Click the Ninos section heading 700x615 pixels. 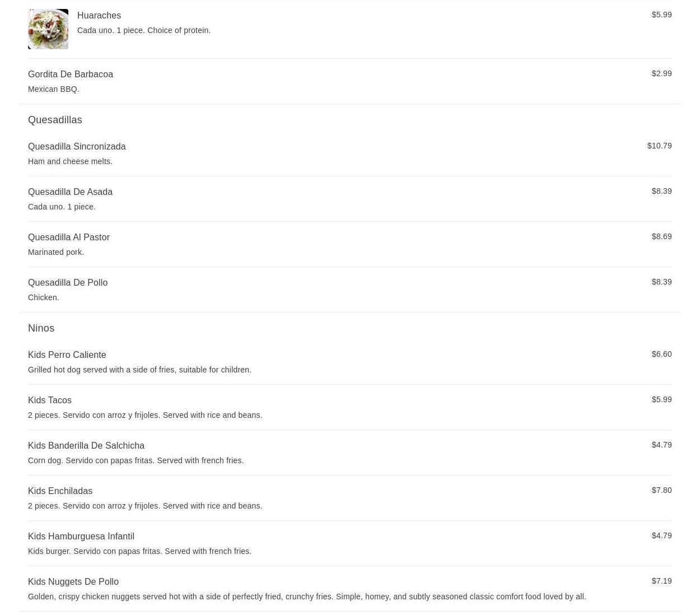(41, 328)
